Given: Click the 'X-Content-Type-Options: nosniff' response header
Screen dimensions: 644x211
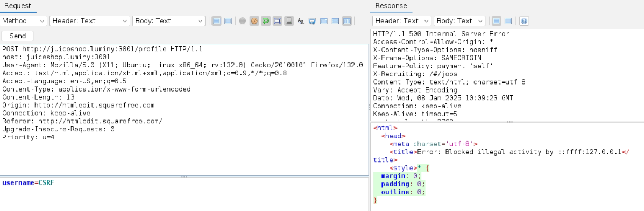Looking at the screenshot, I should (435, 50).
